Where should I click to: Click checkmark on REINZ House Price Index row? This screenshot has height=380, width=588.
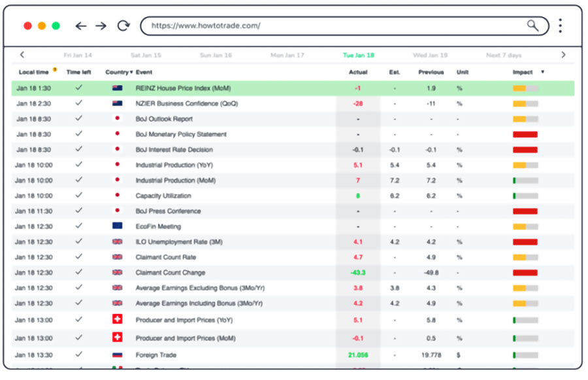tap(79, 88)
